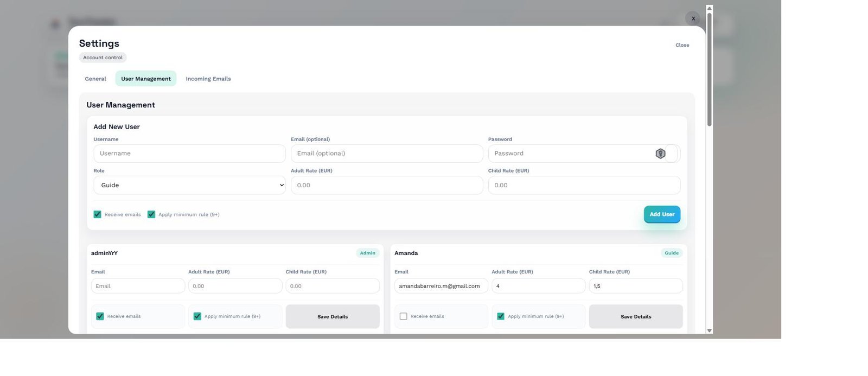Toggle Apply minimum rule for adminYrY
This screenshot has height=376, width=868.
(x=197, y=316)
